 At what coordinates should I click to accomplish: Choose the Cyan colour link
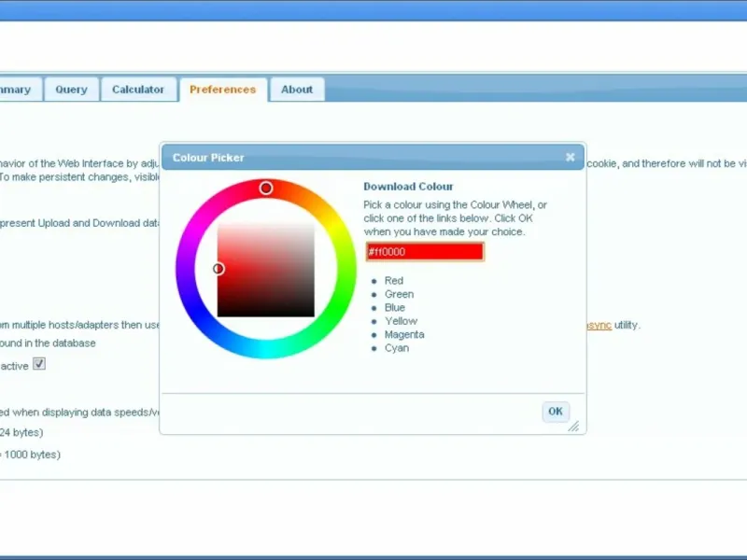(396, 348)
